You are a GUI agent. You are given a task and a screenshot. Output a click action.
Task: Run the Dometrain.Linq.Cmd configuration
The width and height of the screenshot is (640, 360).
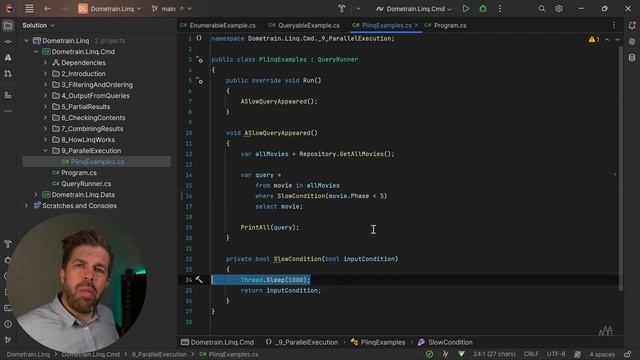pos(466,9)
